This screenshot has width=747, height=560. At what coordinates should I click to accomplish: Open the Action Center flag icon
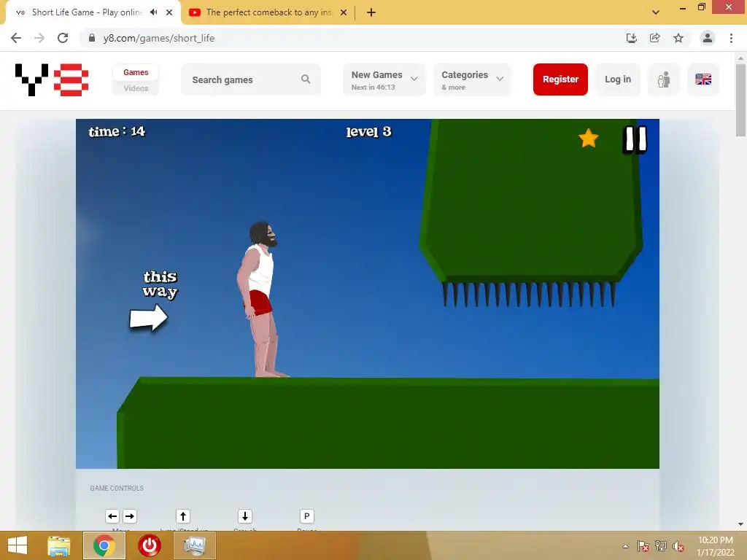[x=643, y=546]
